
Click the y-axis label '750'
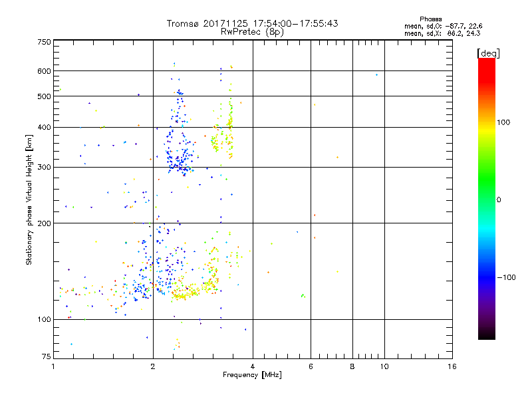(x=44, y=42)
